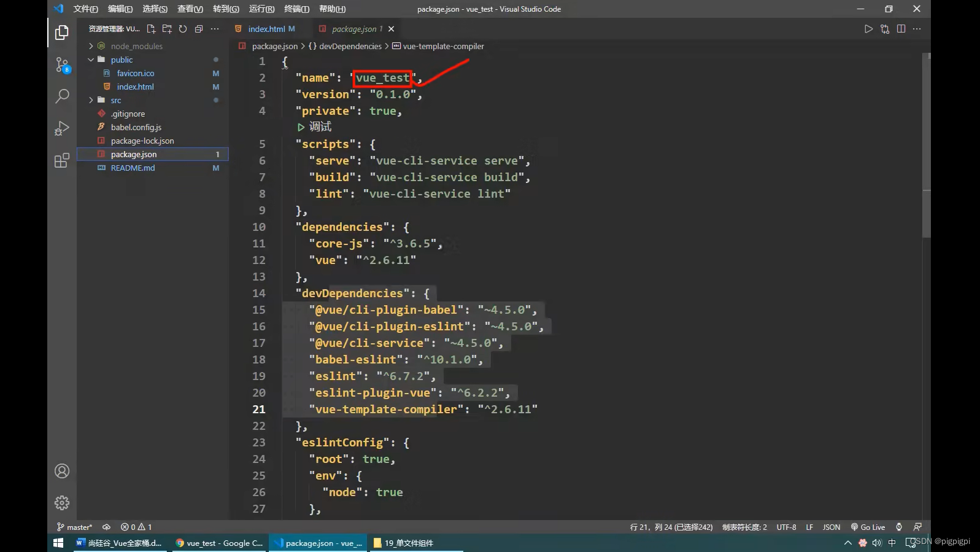Open index.html in the file tree
The image size is (980, 552).
pos(153,87)
